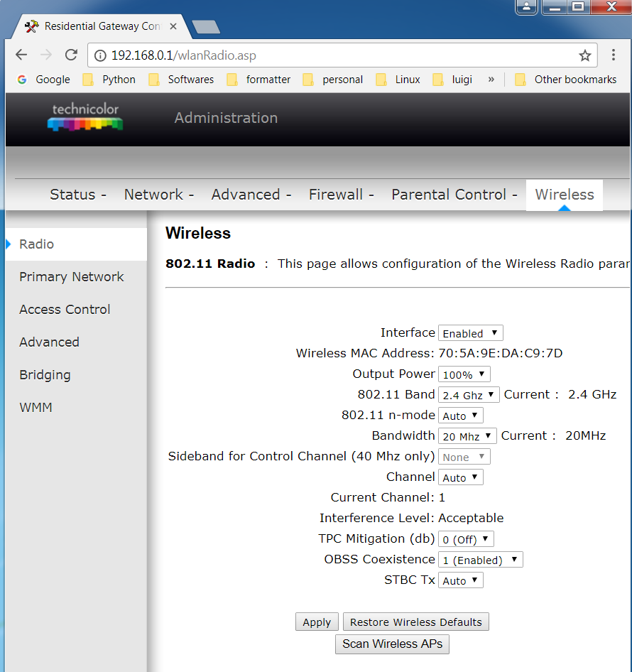632x672 pixels.
Task: Open Chrome's three-dot menu
Action: (613, 54)
